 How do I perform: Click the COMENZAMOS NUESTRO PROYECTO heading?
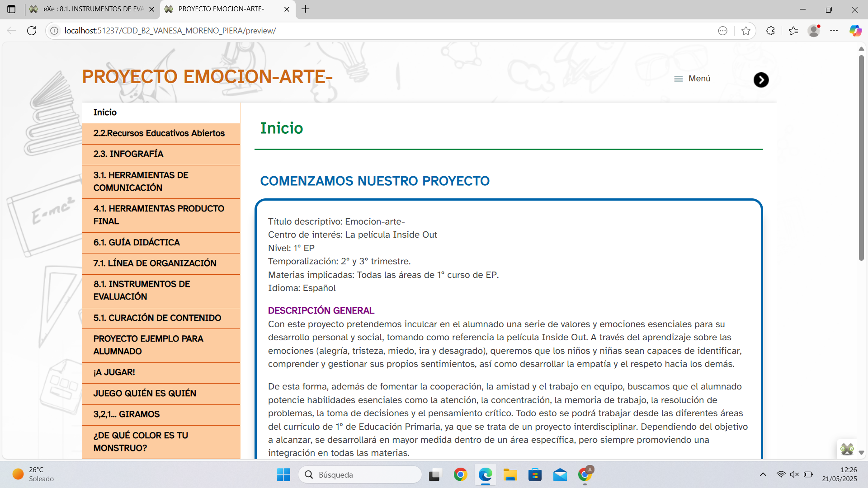pos(375,181)
